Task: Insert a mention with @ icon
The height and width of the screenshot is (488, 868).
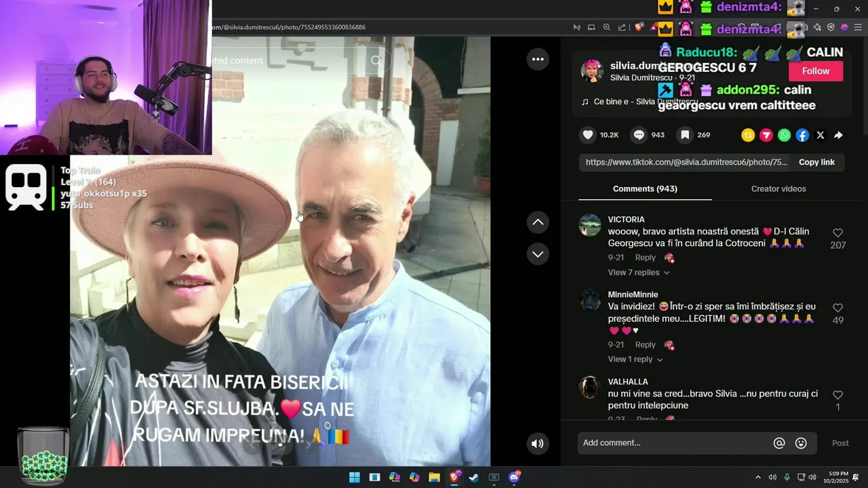Action: click(x=779, y=443)
